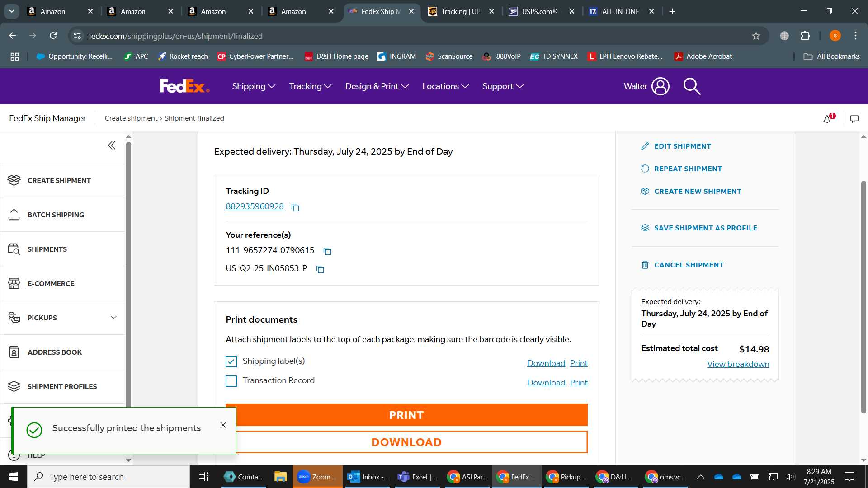The width and height of the screenshot is (868, 488).
Task: Click Cancel Shipment
Action: 682,265
